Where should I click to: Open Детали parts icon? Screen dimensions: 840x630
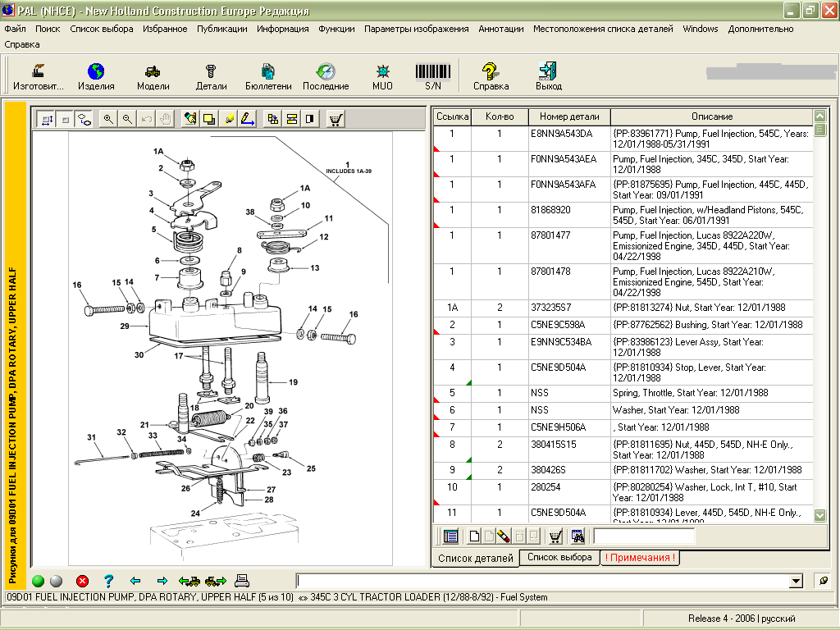click(211, 76)
